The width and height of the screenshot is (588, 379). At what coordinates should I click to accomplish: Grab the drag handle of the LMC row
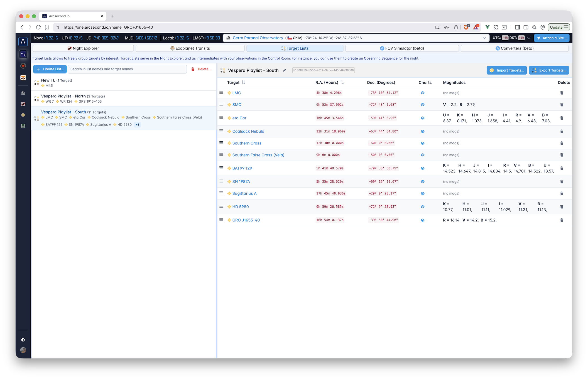(221, 92)
